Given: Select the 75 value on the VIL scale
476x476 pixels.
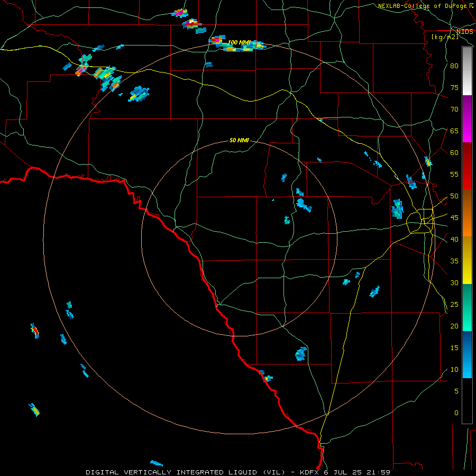Looking at the screenshot, I should (x=454, y=88).
